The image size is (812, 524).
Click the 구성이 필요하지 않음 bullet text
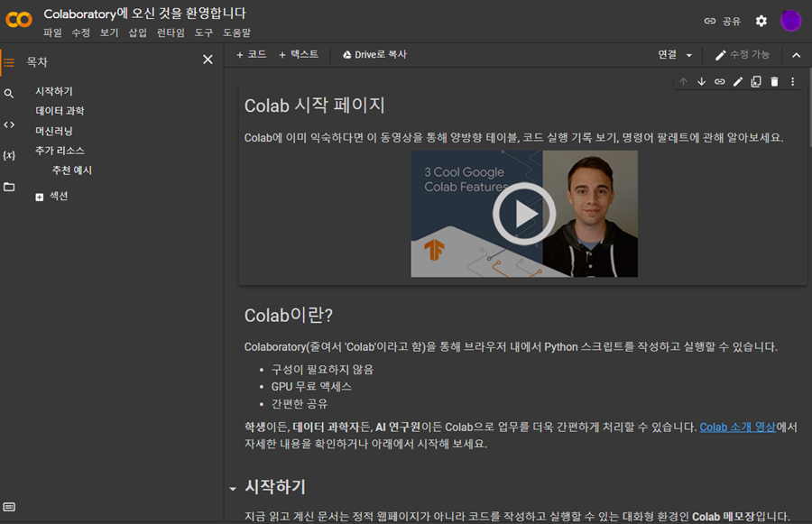pos(322,370)
